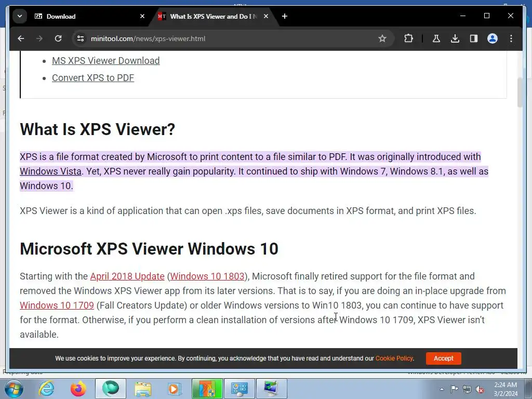
Task: Open the Windows Start menu
Action: click(14, 389)
